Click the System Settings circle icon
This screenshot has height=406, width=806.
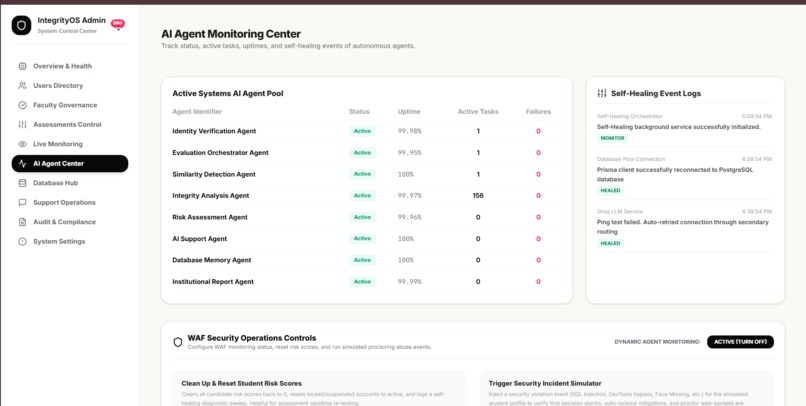(x=22, y=242)
